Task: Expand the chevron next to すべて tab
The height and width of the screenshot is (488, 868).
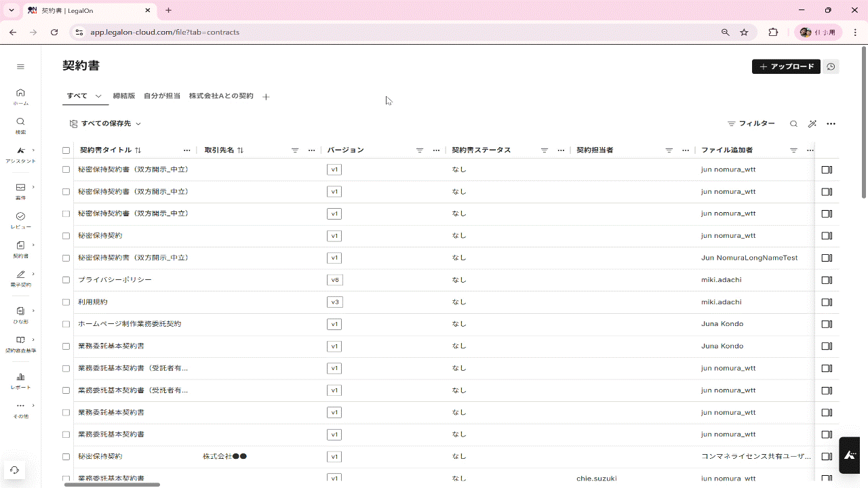Action: click(98, 96)
